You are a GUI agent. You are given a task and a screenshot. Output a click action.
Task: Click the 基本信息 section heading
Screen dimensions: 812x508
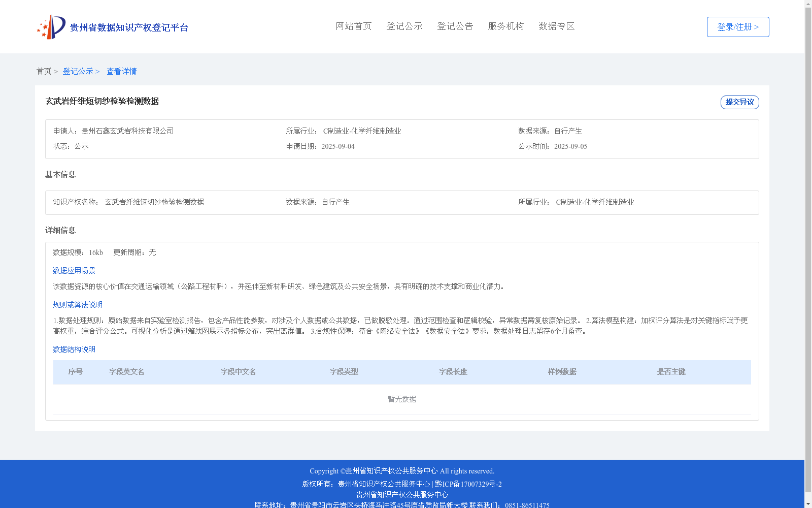pyautogui.click(x=60, y=174)
